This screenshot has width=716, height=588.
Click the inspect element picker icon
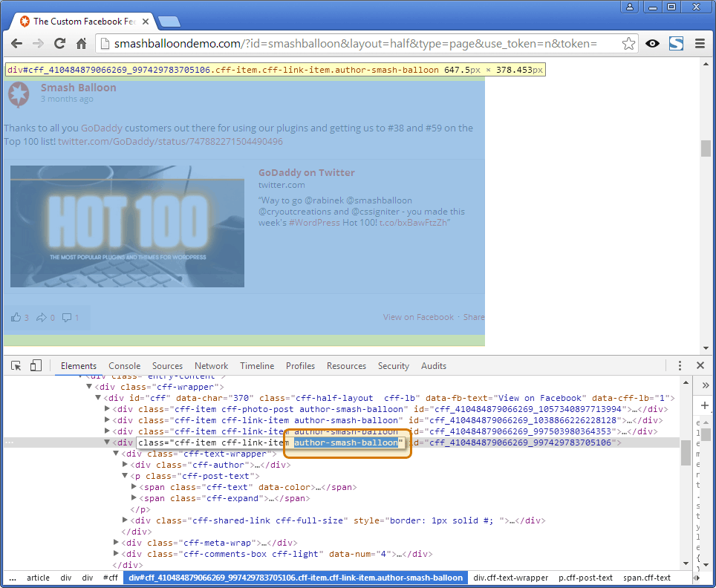pyautogui.click(x=16, y=365)
